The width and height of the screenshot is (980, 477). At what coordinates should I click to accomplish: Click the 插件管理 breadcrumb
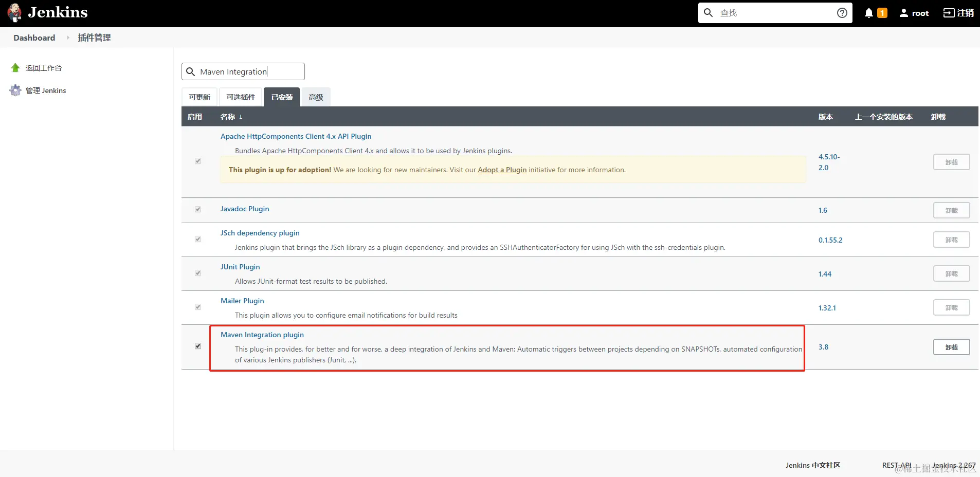coord(94,38)
